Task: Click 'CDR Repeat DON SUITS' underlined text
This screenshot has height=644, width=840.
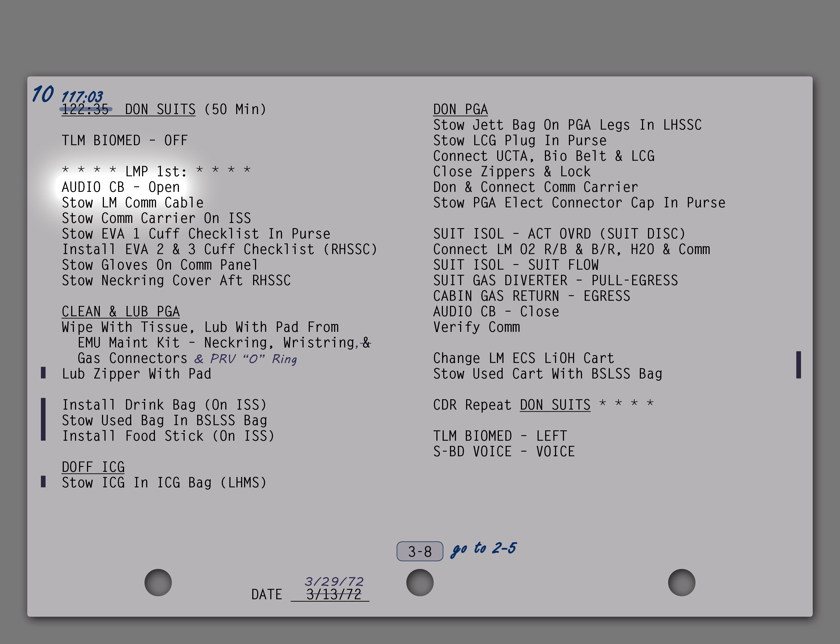Action: pyautogui.click(x=555, y=405)
